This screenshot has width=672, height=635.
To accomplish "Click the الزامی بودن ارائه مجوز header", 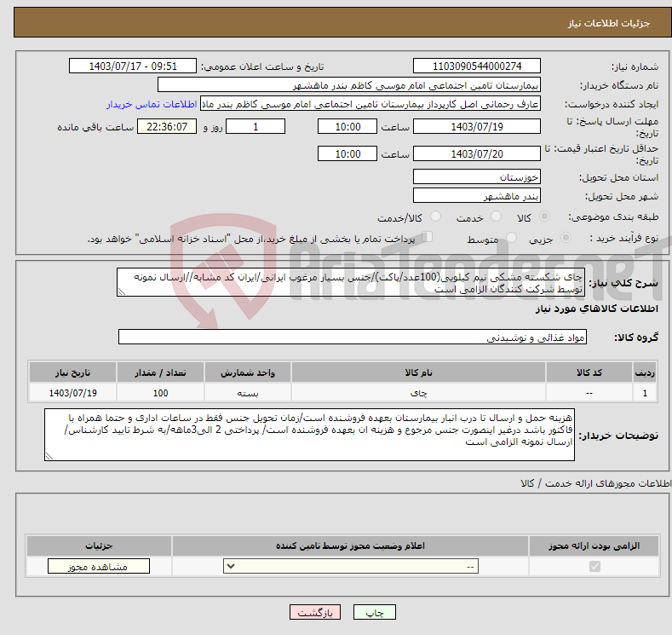I will click(x=594, y=546).
